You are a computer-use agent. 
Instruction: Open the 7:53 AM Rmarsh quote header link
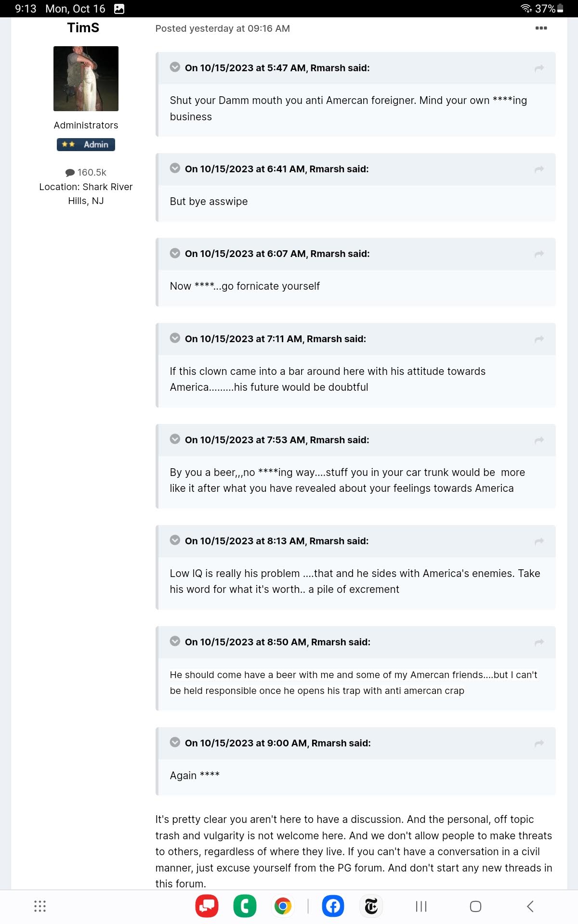pyautogui.click(x=277, y=440)
